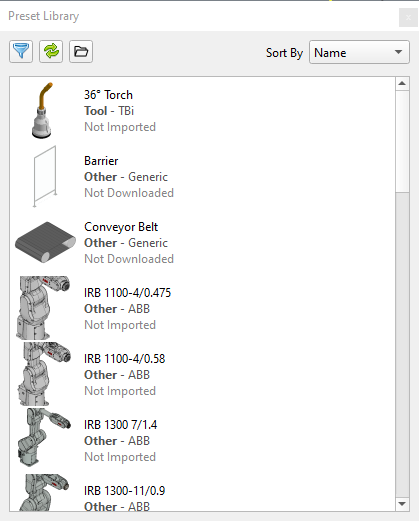Select the IRB 1300 7/1.4 robot thumbnail
The height and width of the screenshot is (521, 419).
(x=44, y=437)
